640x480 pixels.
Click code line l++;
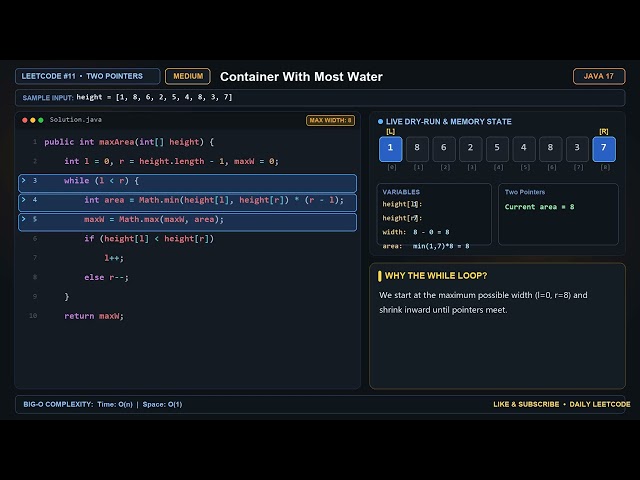click(x=114, y=258)
